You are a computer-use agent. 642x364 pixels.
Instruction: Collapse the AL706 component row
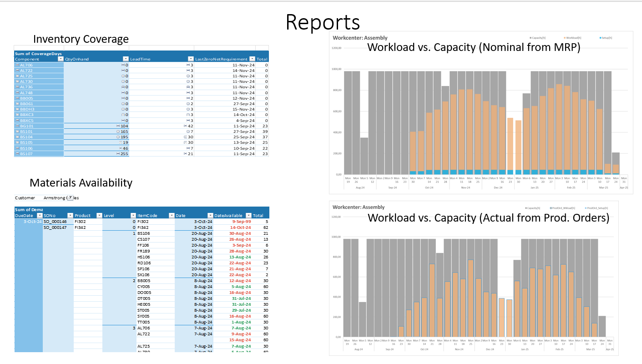tap(17, 65)
